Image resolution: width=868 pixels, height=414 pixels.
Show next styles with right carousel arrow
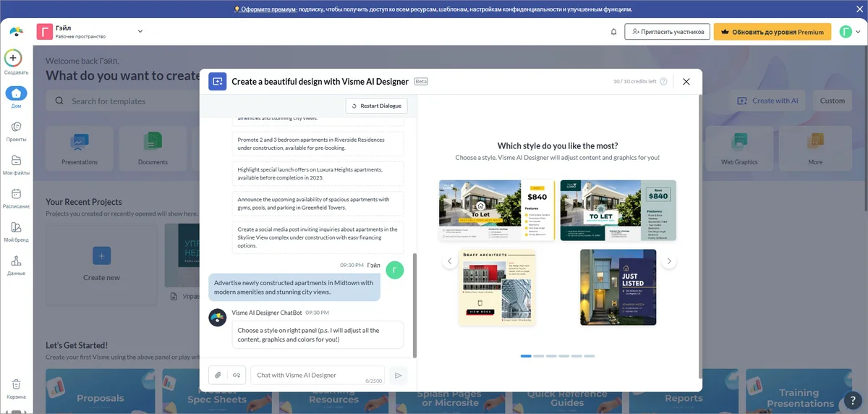668,261
